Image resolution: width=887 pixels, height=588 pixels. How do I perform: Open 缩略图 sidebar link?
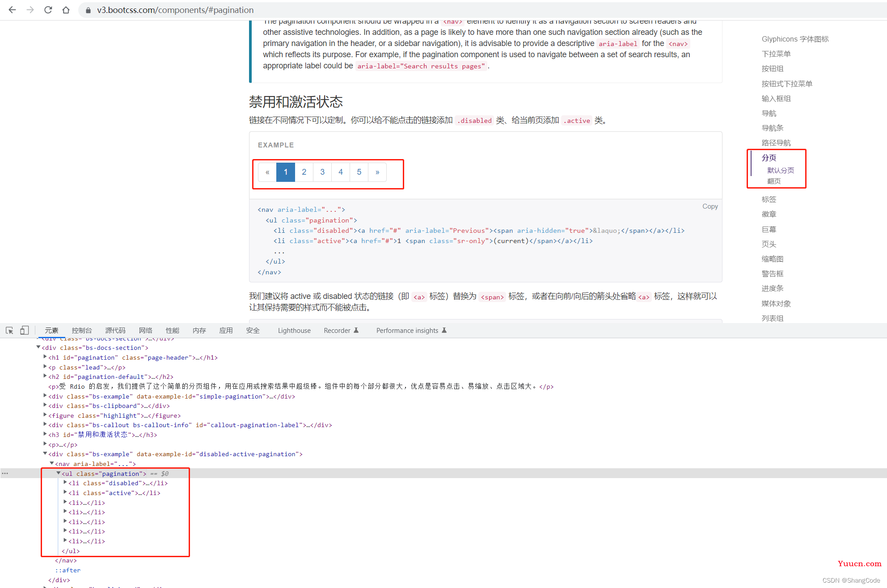tap(773, 259)
